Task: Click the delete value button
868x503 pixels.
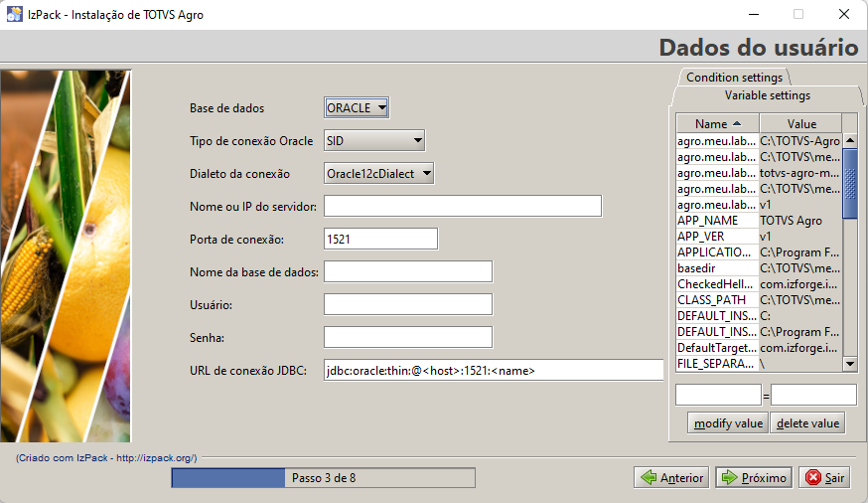Action: click(807, 423)
